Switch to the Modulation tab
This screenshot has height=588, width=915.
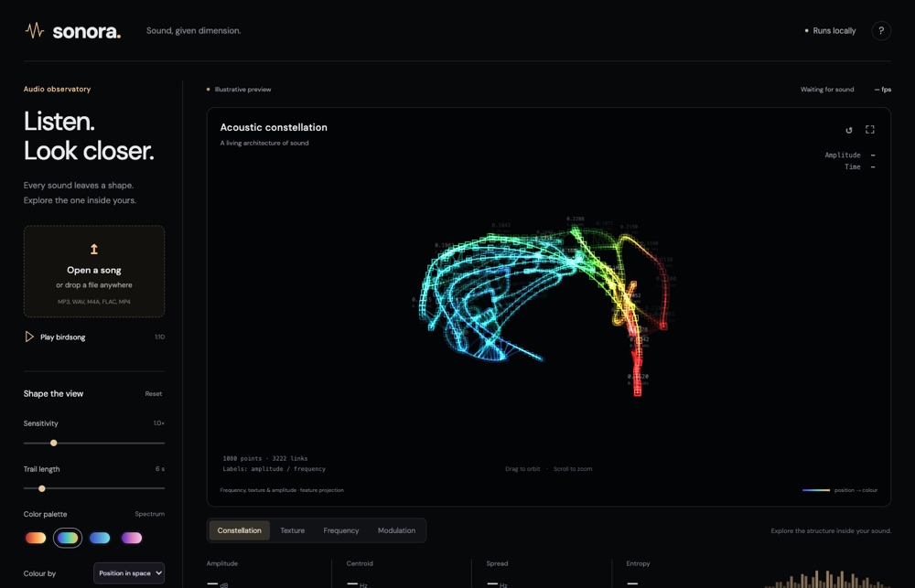pos(396,530)
